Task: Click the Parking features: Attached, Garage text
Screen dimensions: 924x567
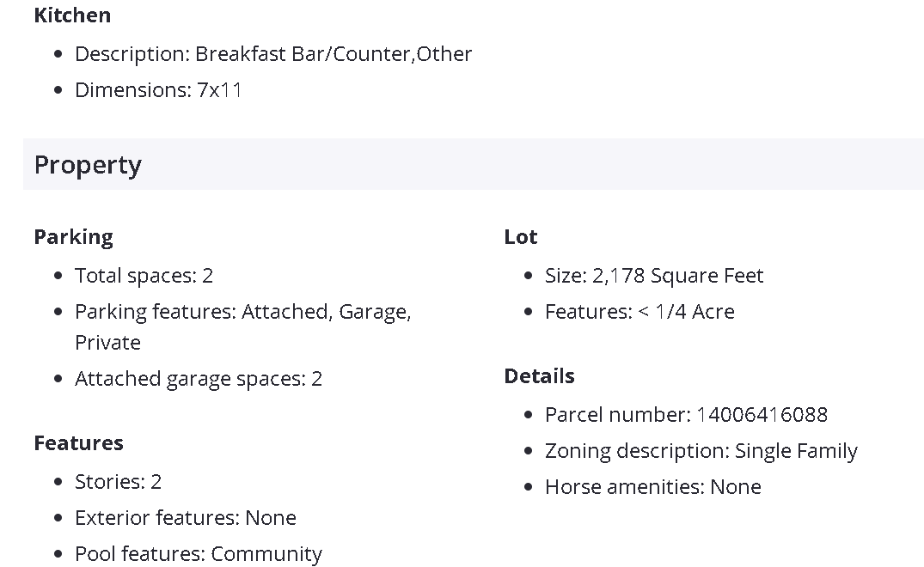Action: click(242, 312)
